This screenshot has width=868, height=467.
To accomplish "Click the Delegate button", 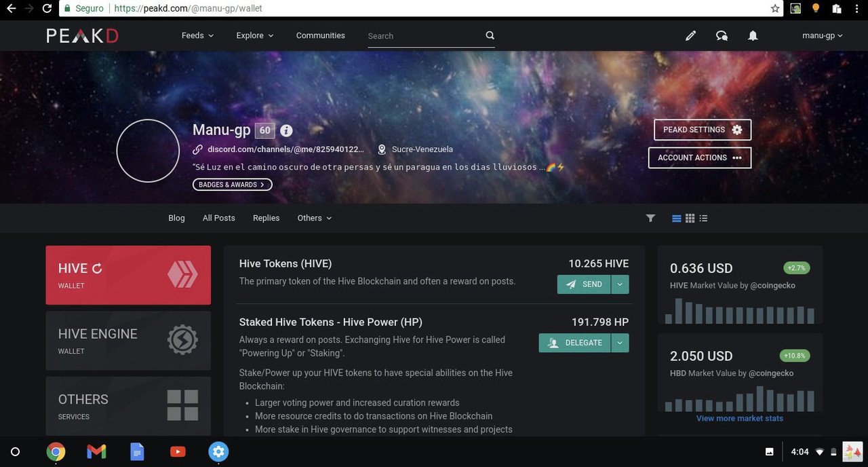I will (575, 343).
